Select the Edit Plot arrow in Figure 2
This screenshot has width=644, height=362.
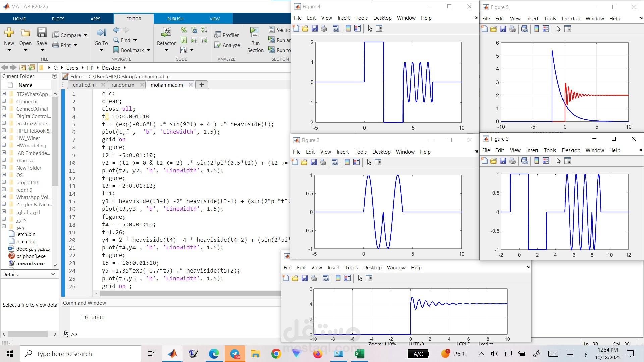click(369, 162)
